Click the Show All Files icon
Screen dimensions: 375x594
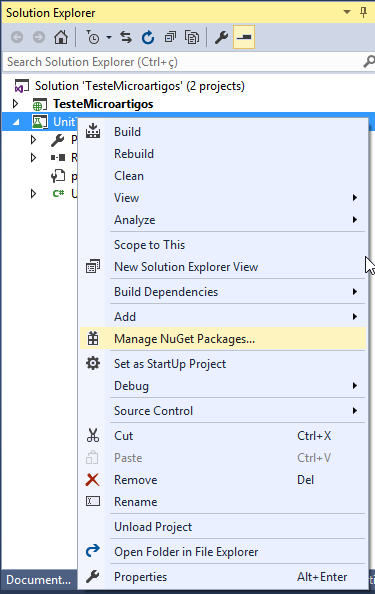(x=192, y=37)
